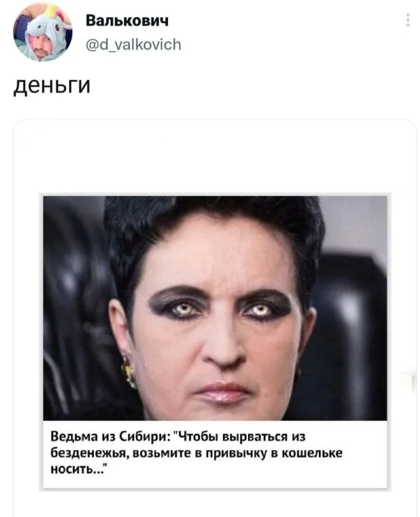Open the three-dot more options menu

pyautogui.click(x=408, y=20)
